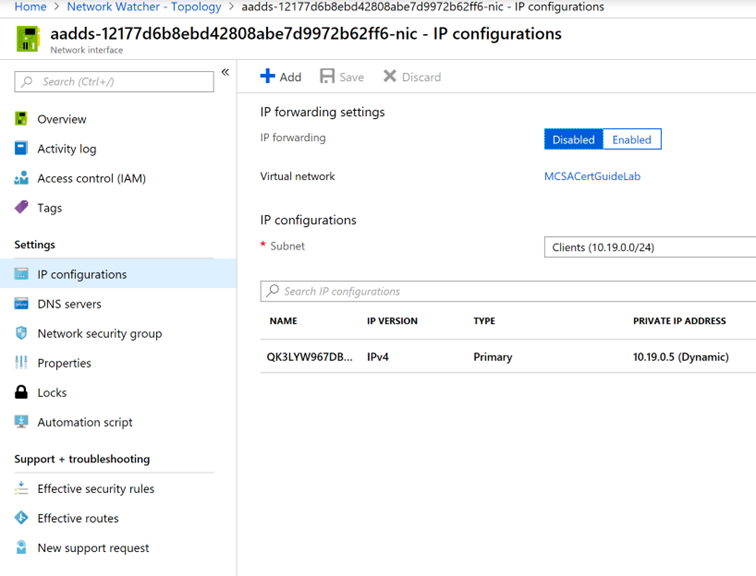Click the Discard X icon

coord(390,76)
